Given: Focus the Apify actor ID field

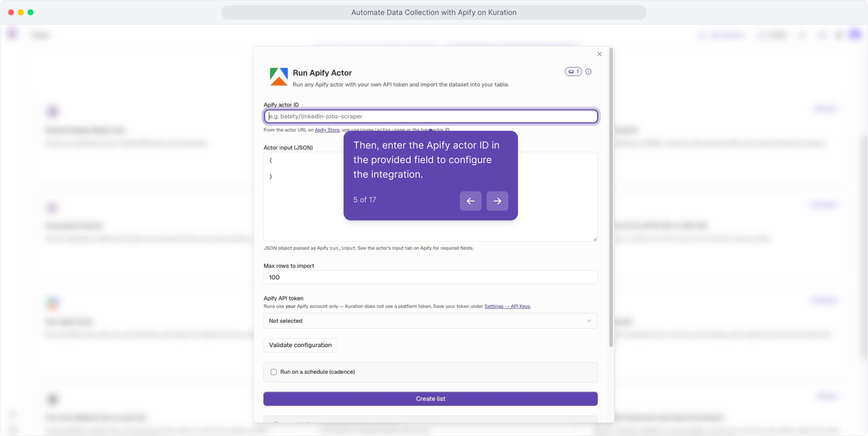Looking at the screenshot, I should coord(431,116).
